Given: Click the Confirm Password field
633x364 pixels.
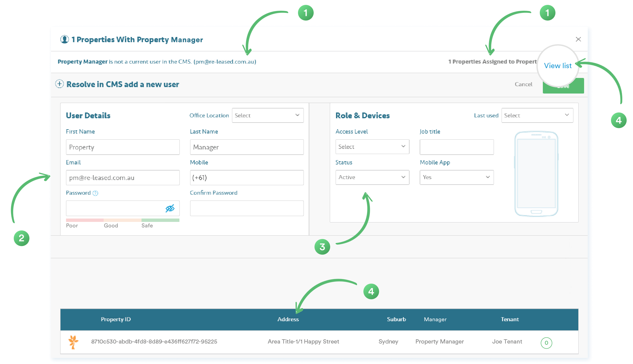Looking at the screenshot, I should (x=247, y=208).
